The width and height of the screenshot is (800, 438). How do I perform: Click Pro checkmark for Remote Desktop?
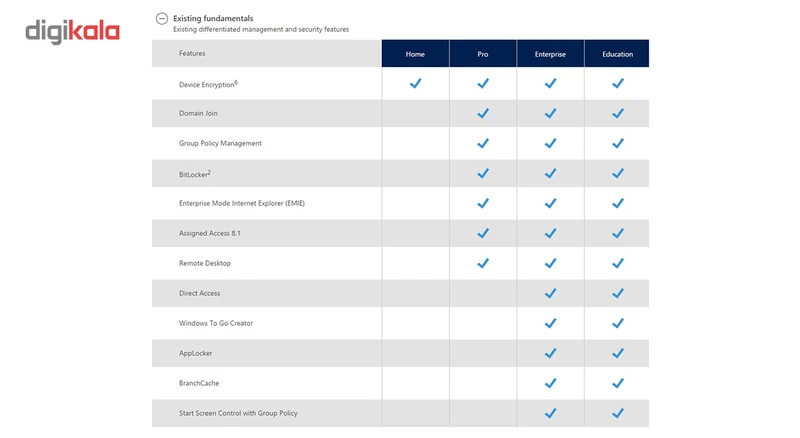(x=483, y=264)
